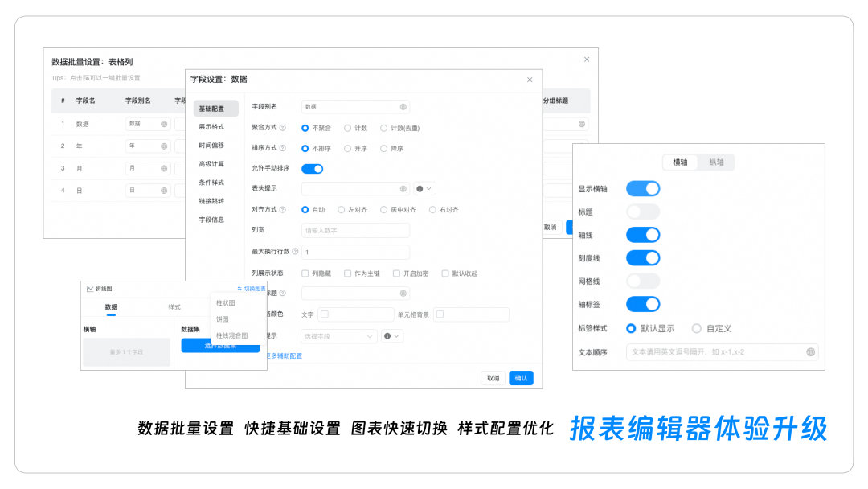Open info icon dropdown beside 表头提示
Viewport: 868px width, 489px height.
424,189
